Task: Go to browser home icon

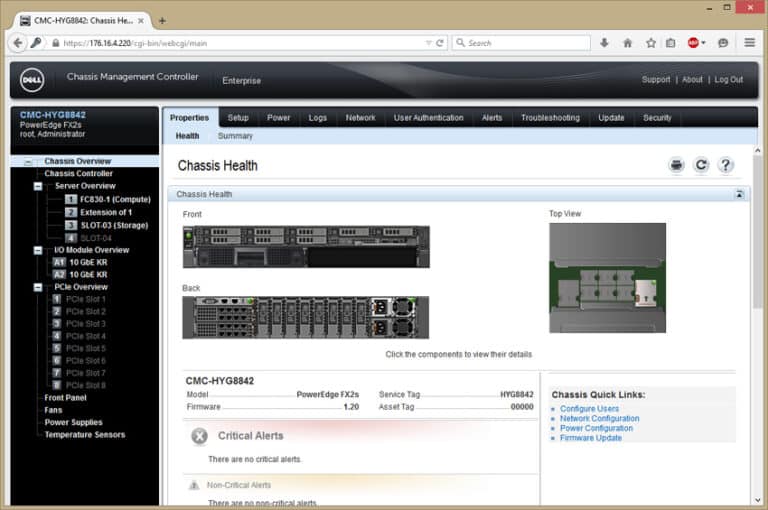Action: tap(627, 43)
